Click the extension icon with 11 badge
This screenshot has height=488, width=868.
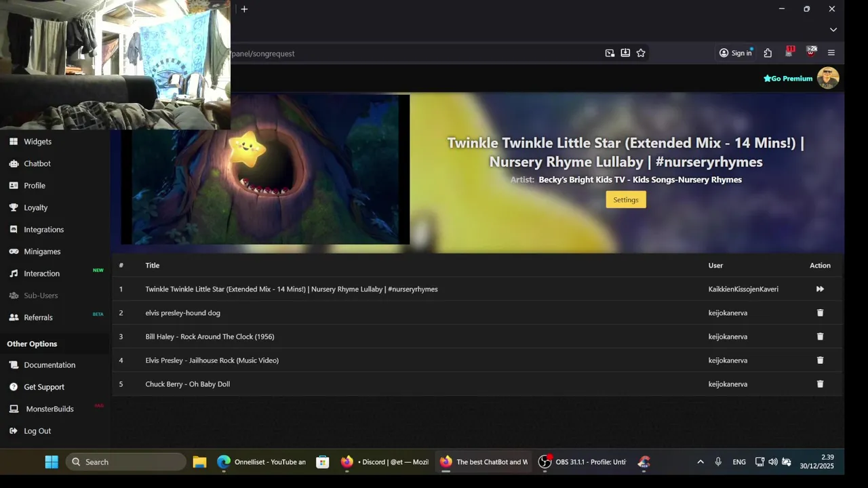[x=789, y=52]
